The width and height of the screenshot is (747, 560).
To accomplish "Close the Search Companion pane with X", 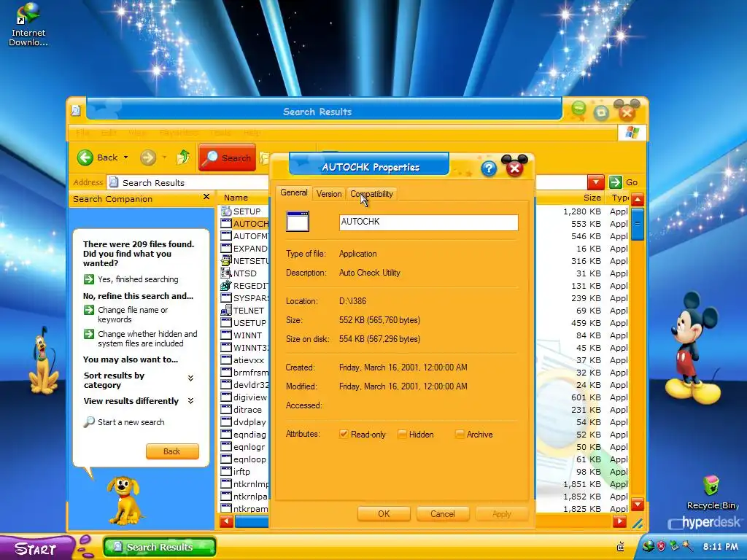I will point(206,197).
